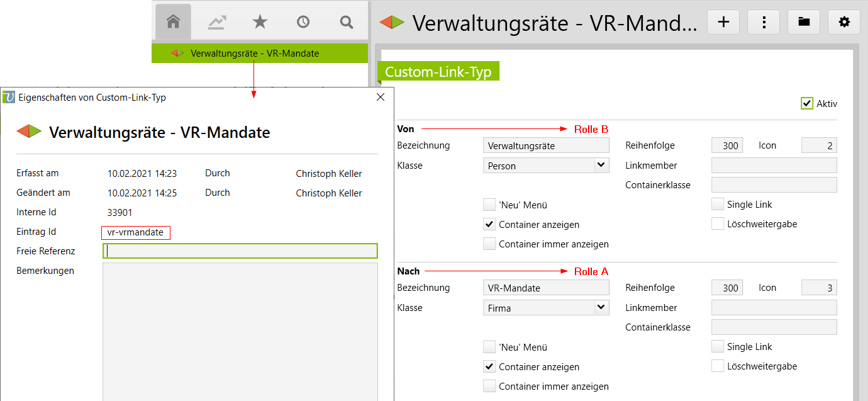
Task: Click the folder icon button
Action: point(804,22)
